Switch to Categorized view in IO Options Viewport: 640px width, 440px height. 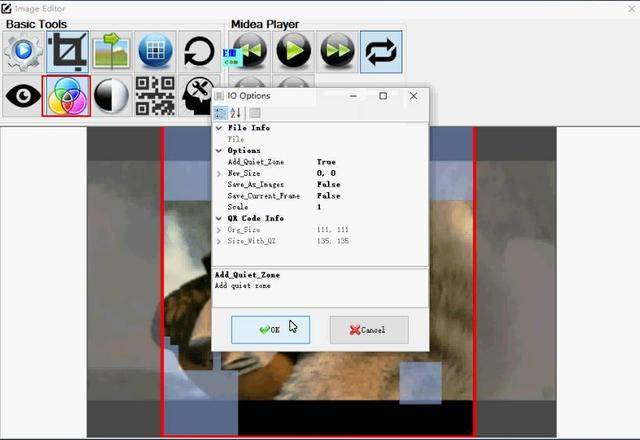(220, 113)
